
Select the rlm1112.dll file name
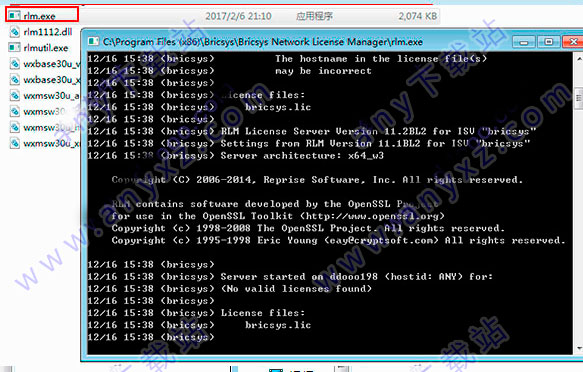[48, 32]
